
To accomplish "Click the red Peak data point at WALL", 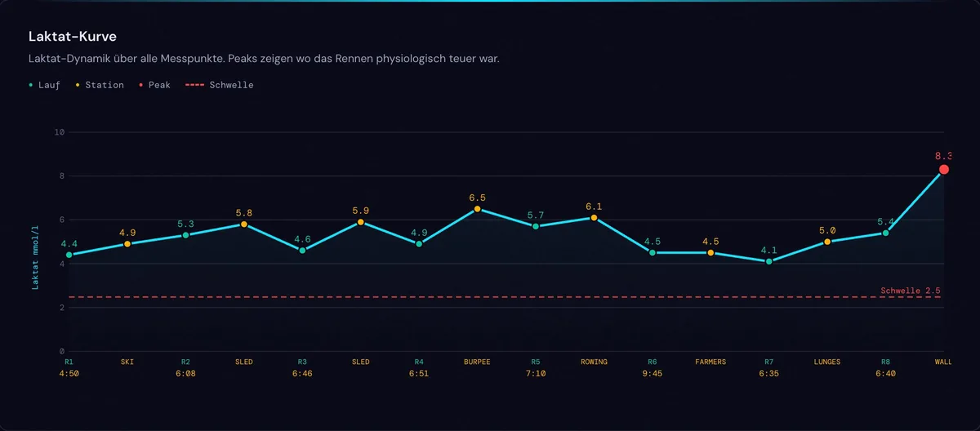I will (943, 169).
